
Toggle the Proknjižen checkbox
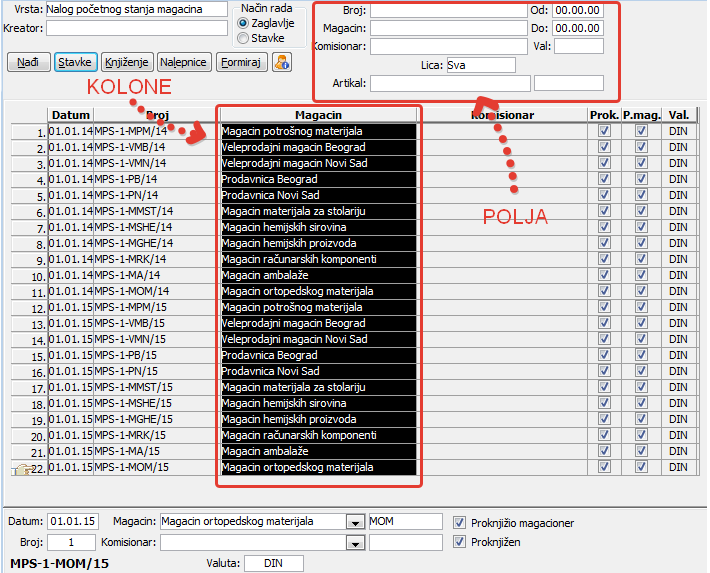[460, 542]
